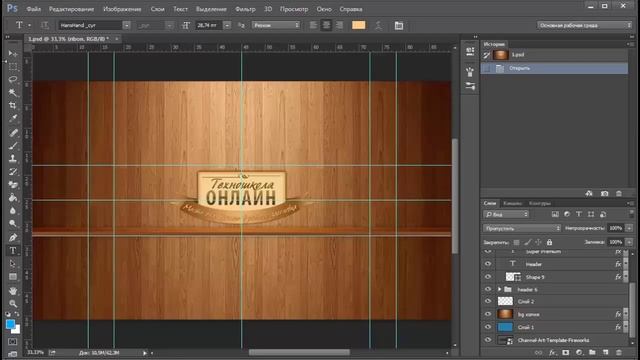Open the Фильтр menu
This screenshot has width=640, height=360.
[245, 9]
